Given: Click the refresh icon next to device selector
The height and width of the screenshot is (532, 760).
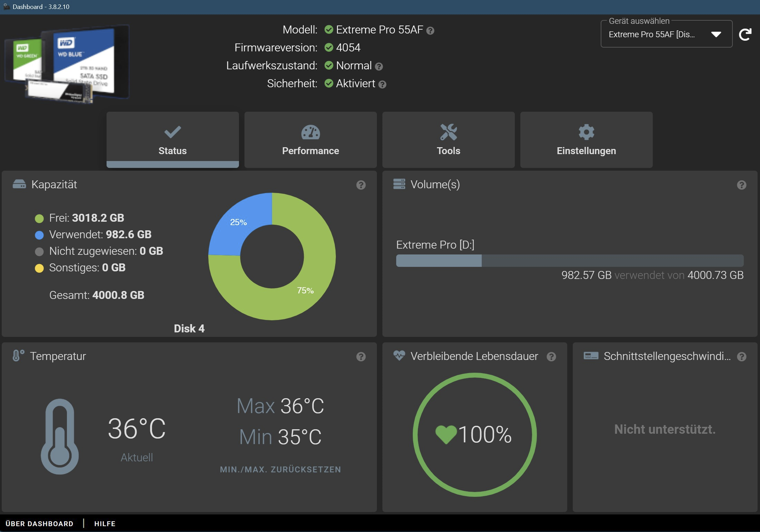Looking at the screenshot, I should coord(745,34).
